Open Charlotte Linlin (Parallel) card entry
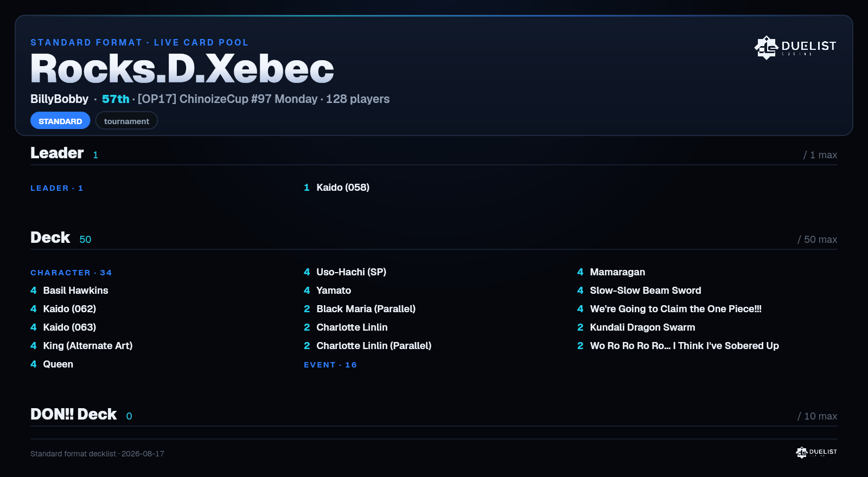 [x=368, y=346]
